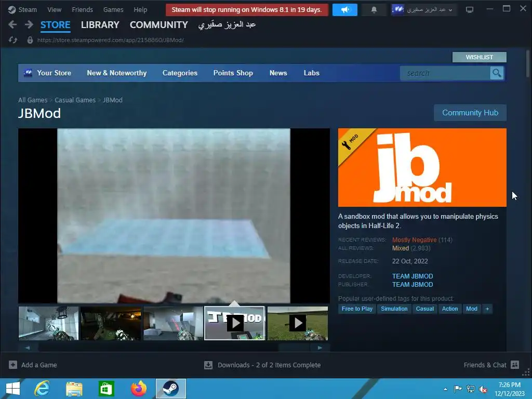Click the Add a Game plus icon
Screen dimensions: 532x399
tap(13, 365)
